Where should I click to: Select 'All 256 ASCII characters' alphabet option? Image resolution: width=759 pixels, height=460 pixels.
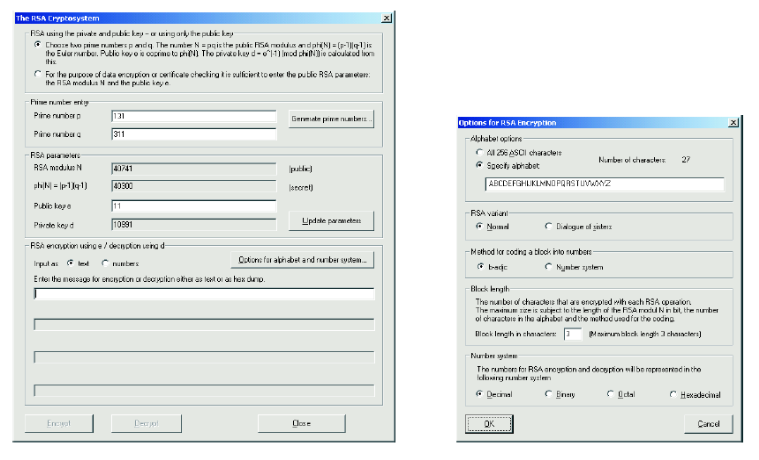(479, 151)
